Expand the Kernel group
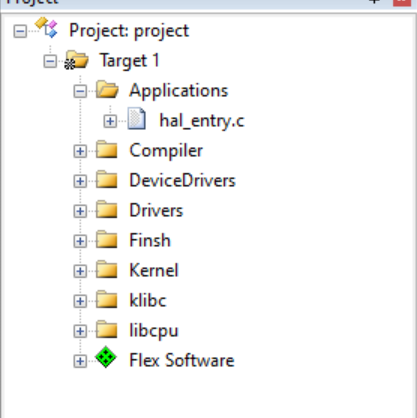417x418 pixels. click(80, 271)
